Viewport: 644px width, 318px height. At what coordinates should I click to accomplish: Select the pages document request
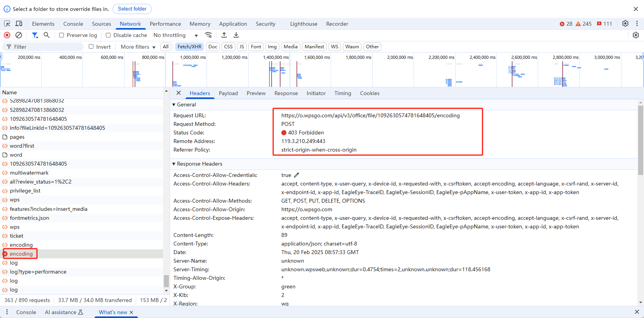(x=82, y=137)
